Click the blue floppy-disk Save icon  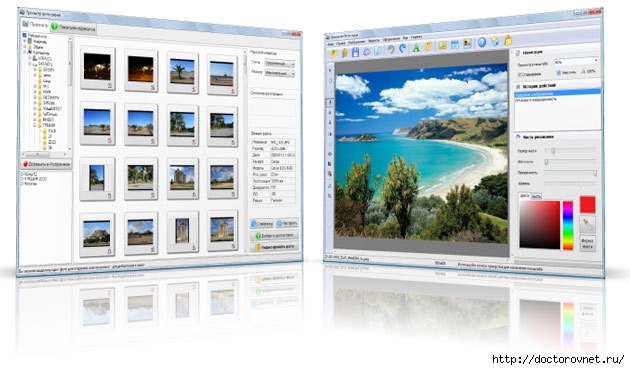pyautogui.click(x=355, y=52)
